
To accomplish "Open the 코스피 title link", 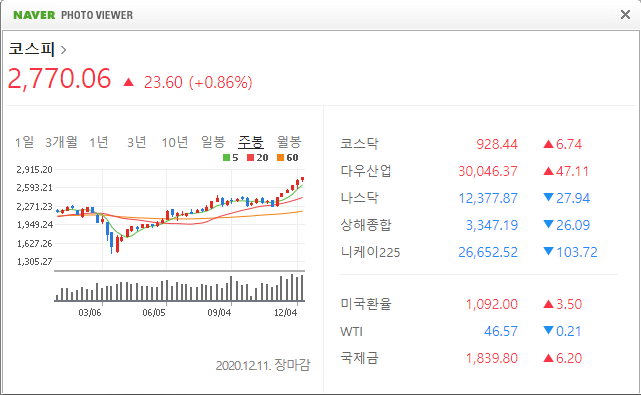I will pyautogui.click(x=32, y=49).
